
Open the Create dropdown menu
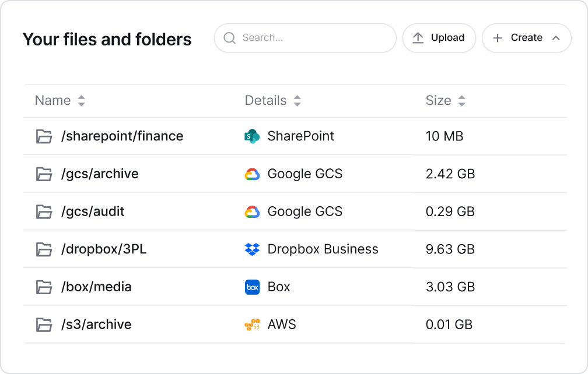pos(525,37)
